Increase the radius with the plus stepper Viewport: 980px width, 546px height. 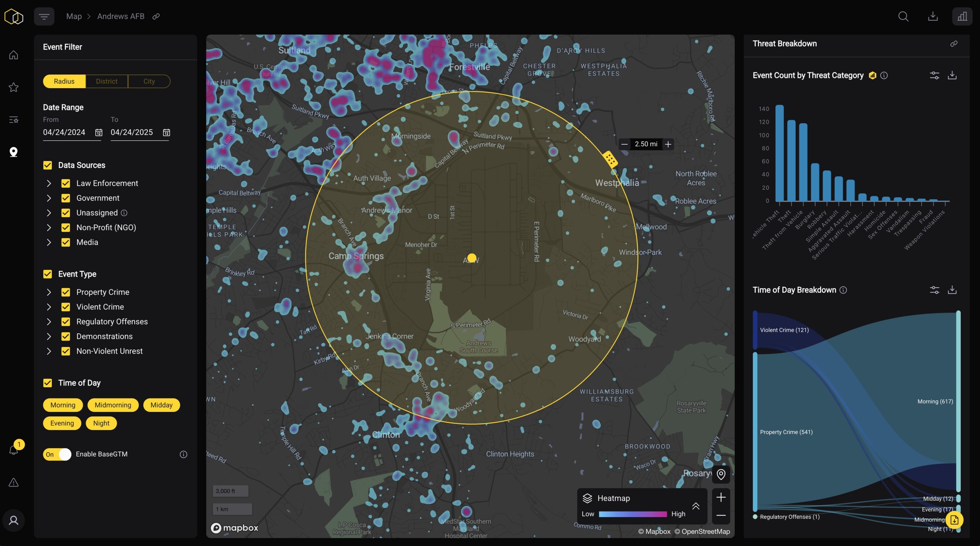(668, 144)
